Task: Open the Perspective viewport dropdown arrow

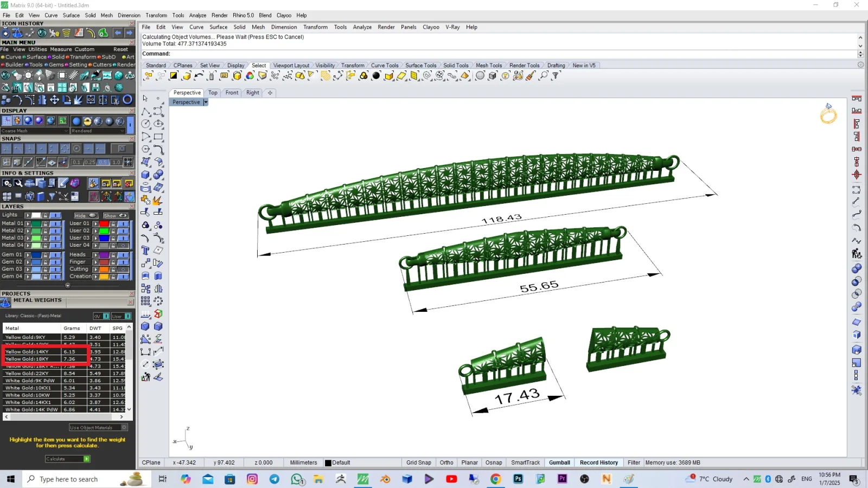Action: click(206, 102)
